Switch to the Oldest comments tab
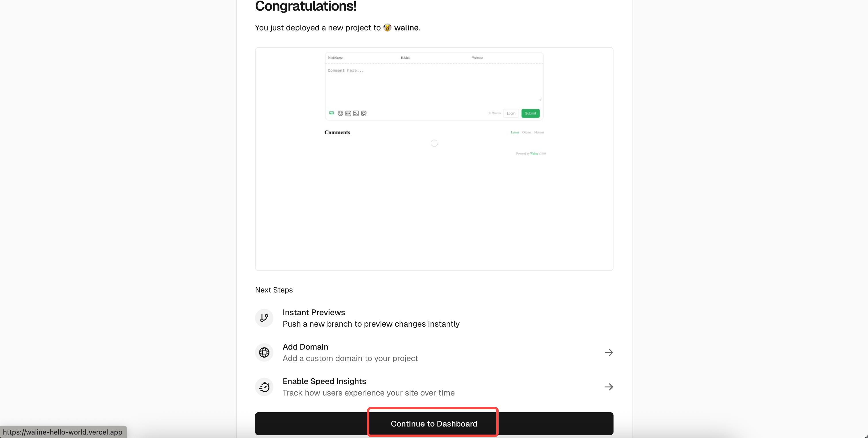This screenshot has width=868, height=438. (526, 132)
